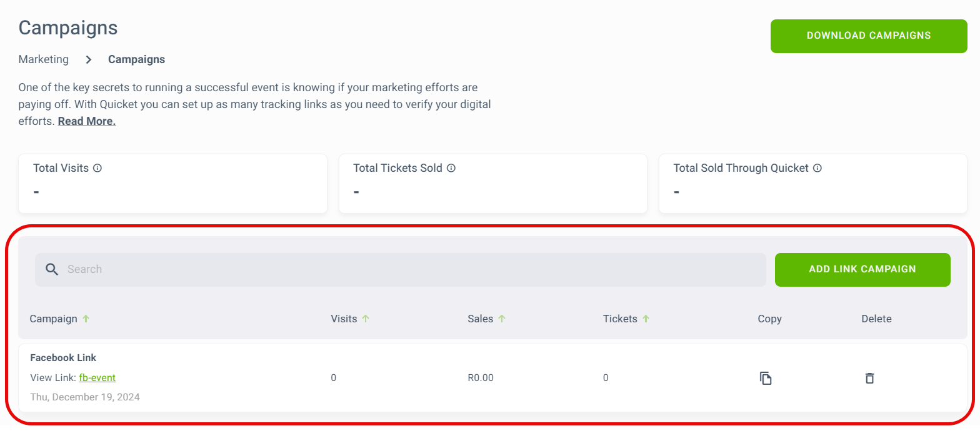Viewport: 980px width, 441px height.
Task: Click the Total Visits summary card
Action: [173, 184]
